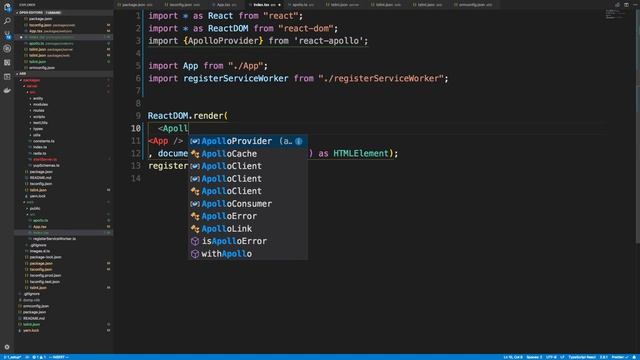Select ApolloCache from the suggestion list
Viewport: 640px width, 360px height.
click(x=248, y=154)
